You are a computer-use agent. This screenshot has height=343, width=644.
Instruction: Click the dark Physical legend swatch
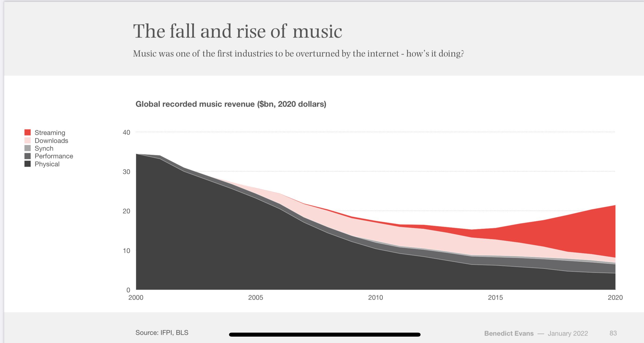click(28, 164)
